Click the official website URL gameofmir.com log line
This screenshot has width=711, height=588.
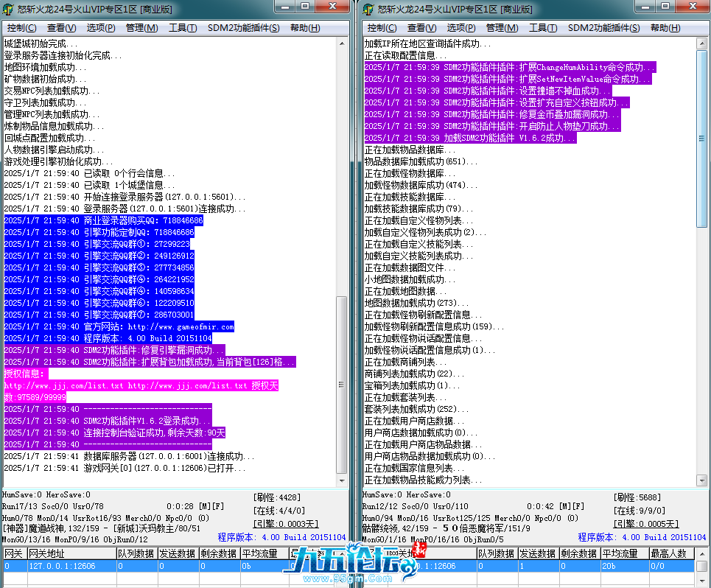pyautogui.click(x=119, y=326)
